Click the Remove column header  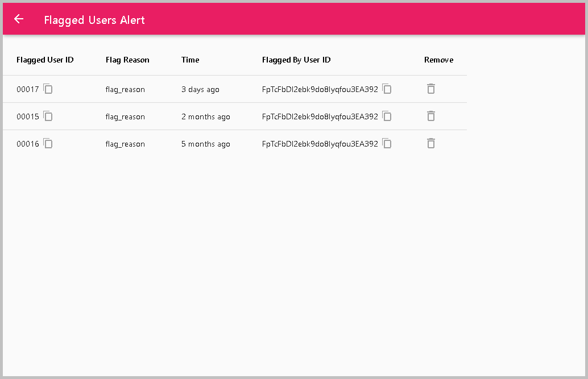click(439, 60)
